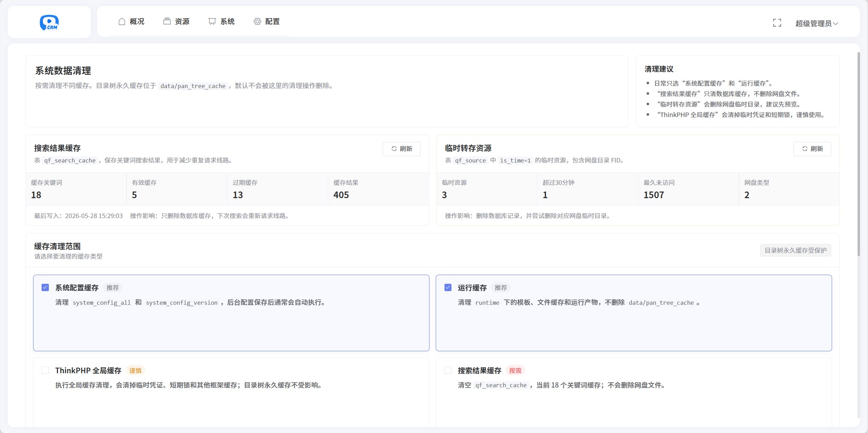
Task: Click the 缓存清理范围 heading
Action: click(57, 246)
